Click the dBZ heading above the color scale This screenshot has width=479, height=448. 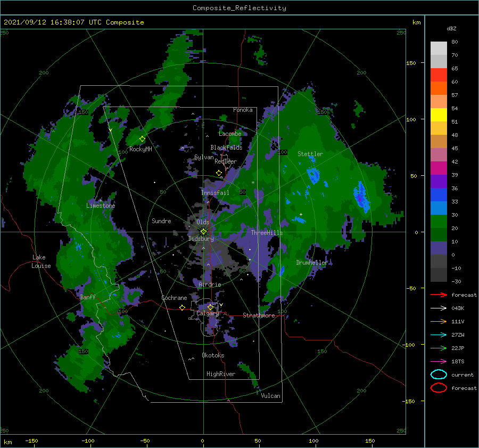(x=451, y=28)
